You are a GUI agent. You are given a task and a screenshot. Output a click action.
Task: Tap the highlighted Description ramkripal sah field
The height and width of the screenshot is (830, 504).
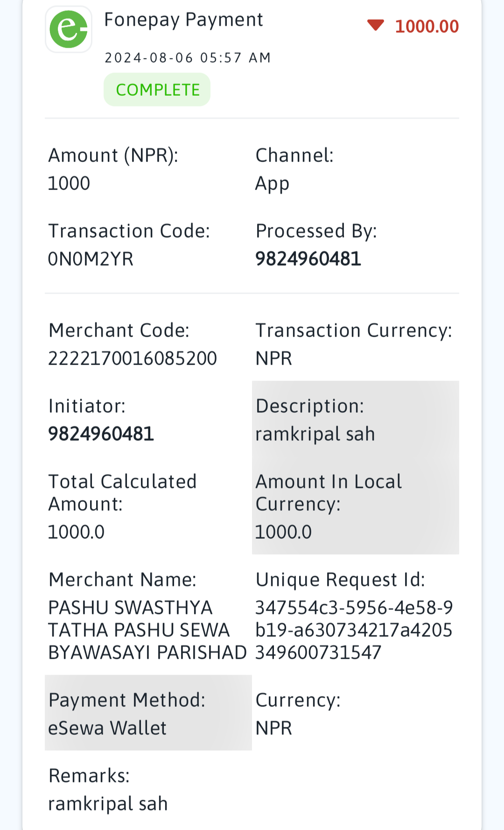[356, 419]
